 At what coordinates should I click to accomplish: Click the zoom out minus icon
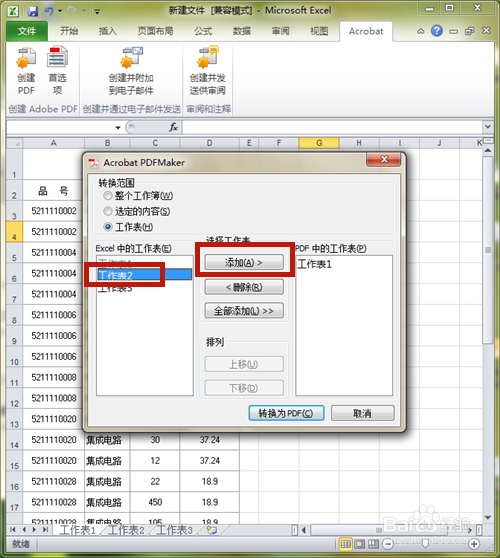[x=388, y=544]
